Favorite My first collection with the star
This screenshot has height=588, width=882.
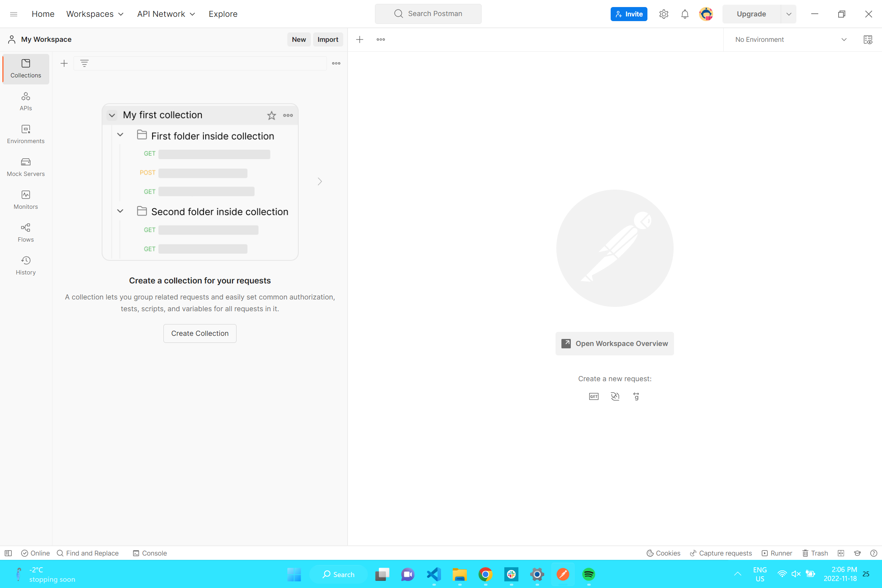pyautogui.click(x=271, y=115)
